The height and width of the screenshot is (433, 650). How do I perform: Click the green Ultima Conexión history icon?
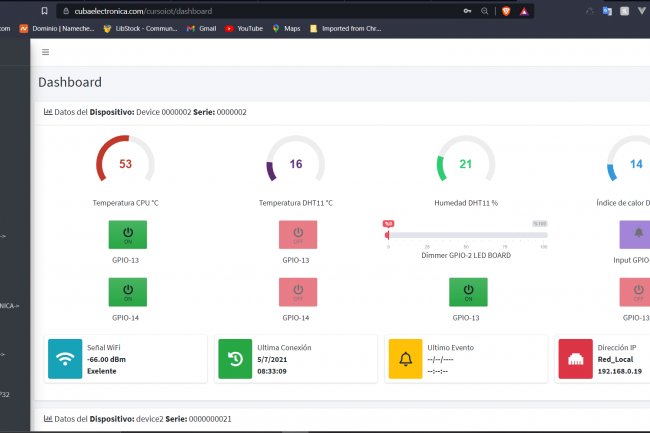235,358
